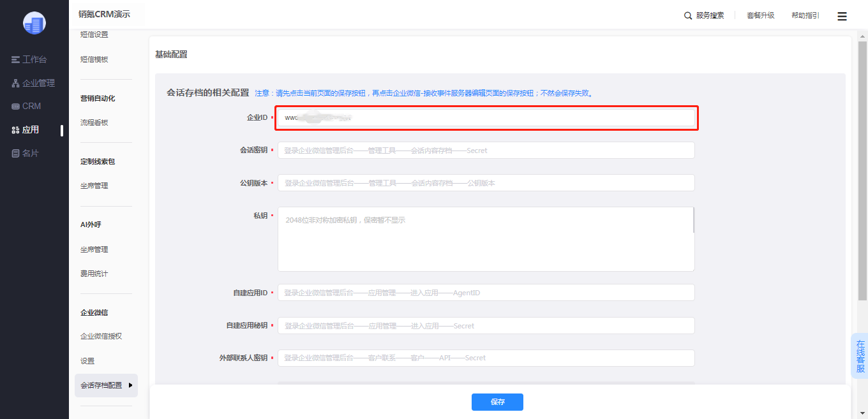Viewport: 868px width, 419px height.
Task: Open the hamburger menu icon at top right
Action: [842, 16]
